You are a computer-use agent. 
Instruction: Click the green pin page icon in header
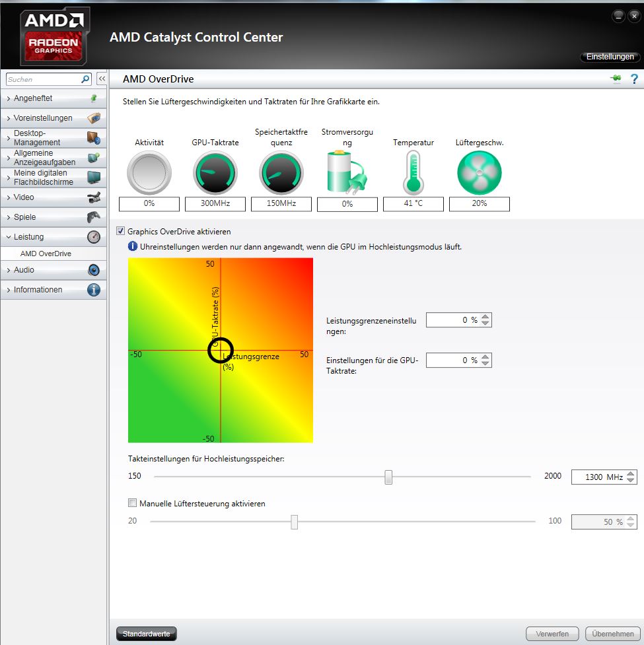616,78
